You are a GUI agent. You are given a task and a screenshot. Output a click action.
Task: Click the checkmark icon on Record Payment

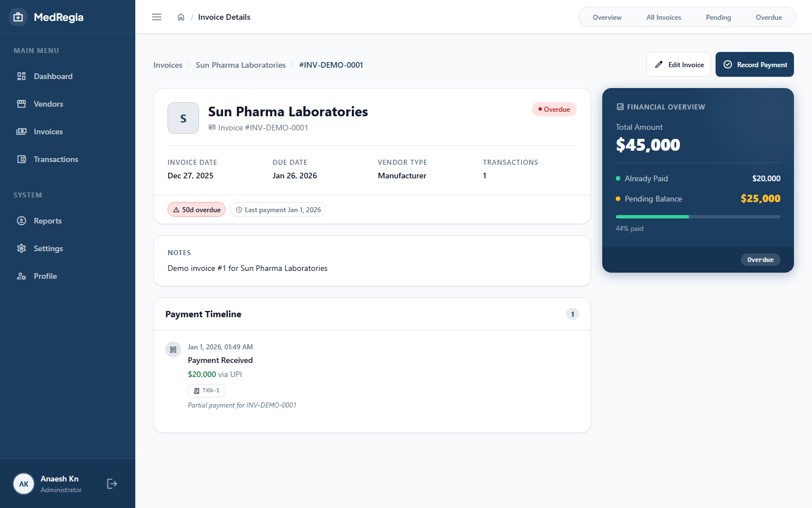tap(727, 64)
